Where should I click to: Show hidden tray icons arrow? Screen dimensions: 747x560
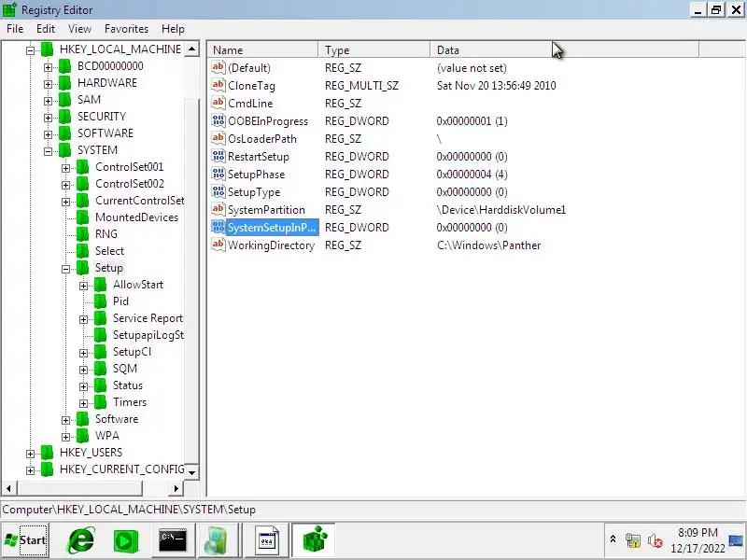pyautogui.click(x=613, y=539)
